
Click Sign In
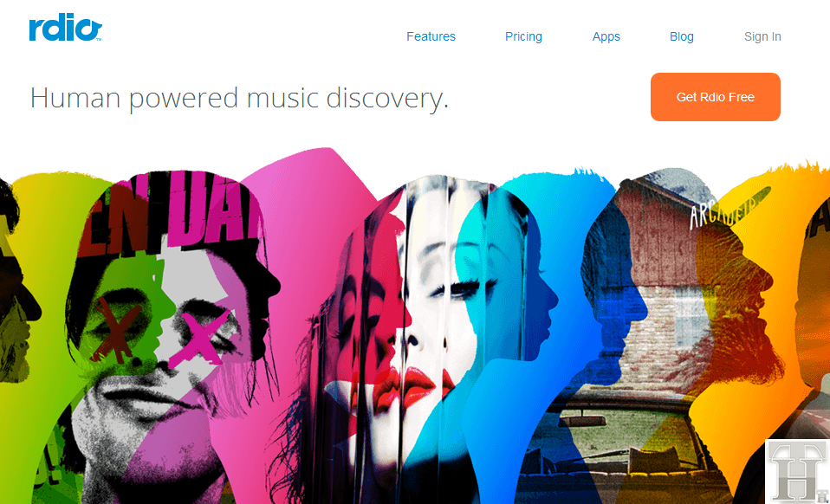(x=762, y=36)
